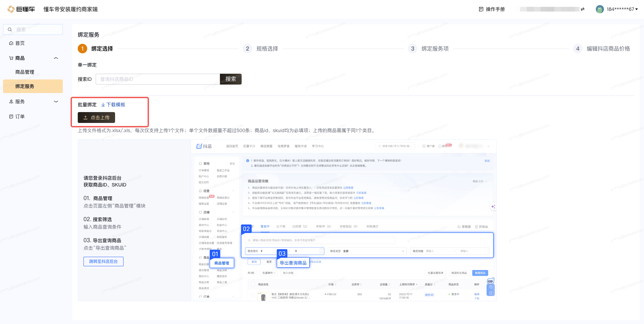Open the 184******67 account dropdown
Screen dimensions: 644x324
pos(622,9)
